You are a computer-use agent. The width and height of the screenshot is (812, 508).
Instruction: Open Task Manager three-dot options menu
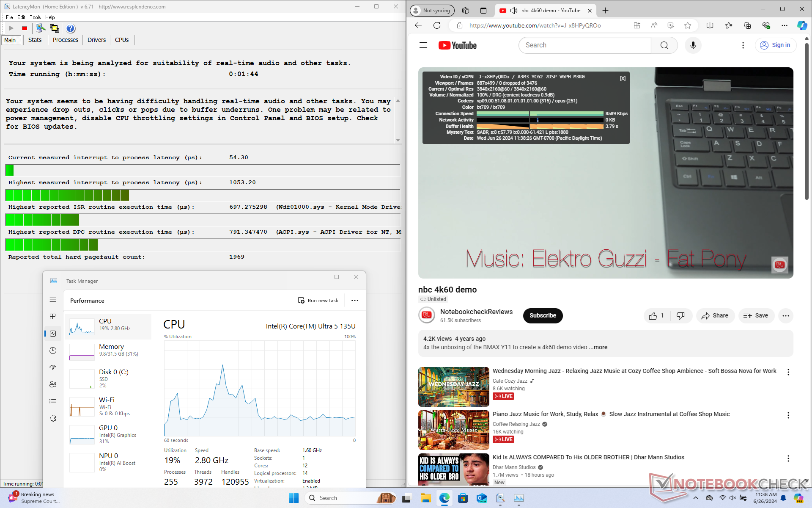(x=355, y=301)
